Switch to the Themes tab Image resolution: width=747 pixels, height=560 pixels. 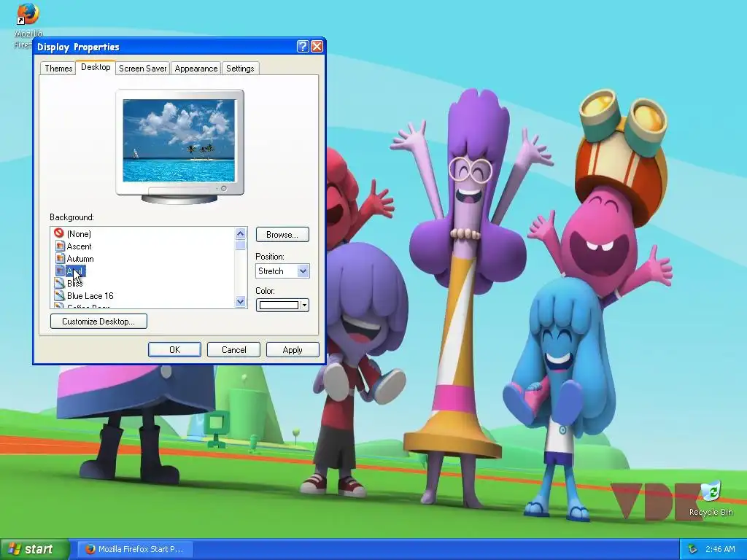(58, 68)
